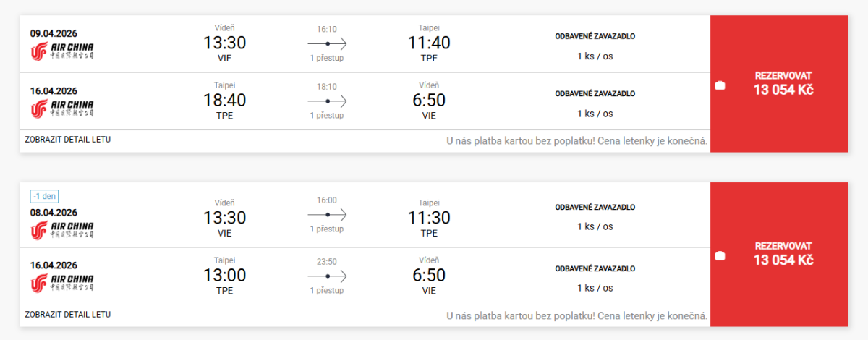Select the 09.04.2026 departure date
Viewport: 868px width, 340px height.
click(54, 33)
